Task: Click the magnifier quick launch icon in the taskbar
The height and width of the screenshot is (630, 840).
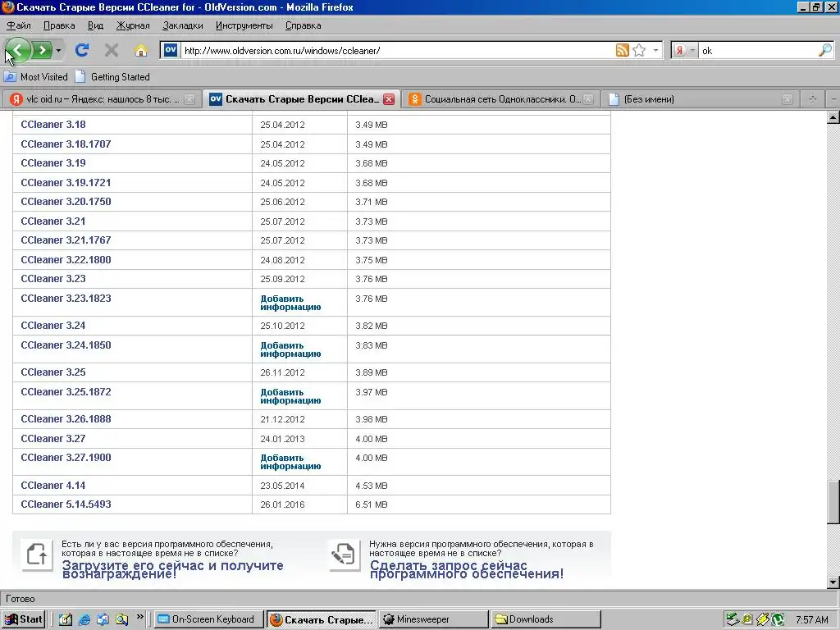Action: (122, 619)
